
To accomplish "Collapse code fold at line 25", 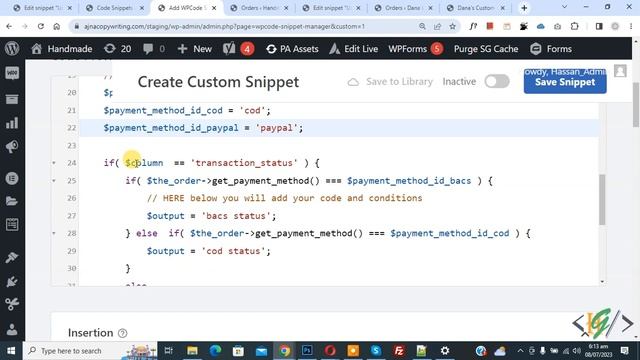I will [x=54, y=181].
